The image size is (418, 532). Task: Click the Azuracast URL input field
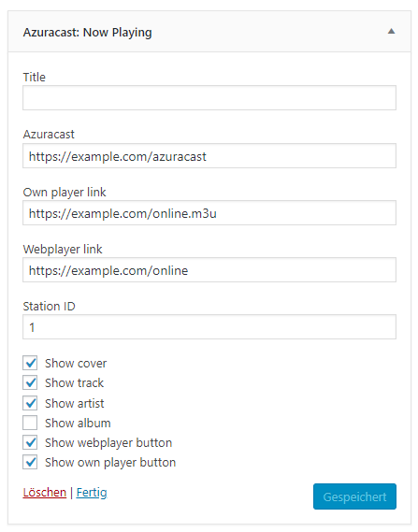click(x=209, y=156)
